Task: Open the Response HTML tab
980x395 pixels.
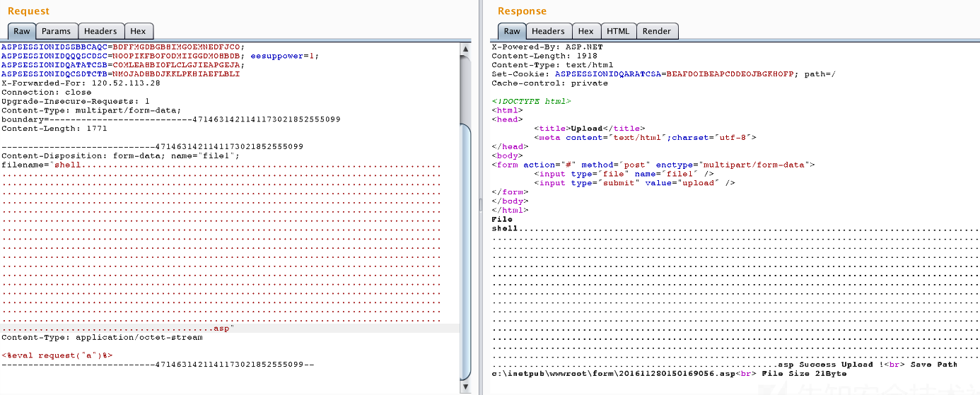Action: point(618,31)
